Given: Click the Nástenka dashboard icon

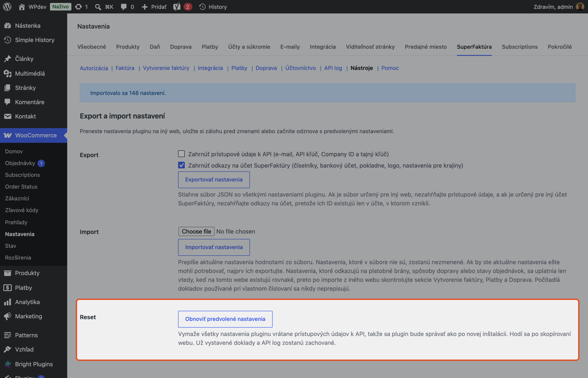Looking at the screenshot, I should pyautogui.click(x=8, y=25).
